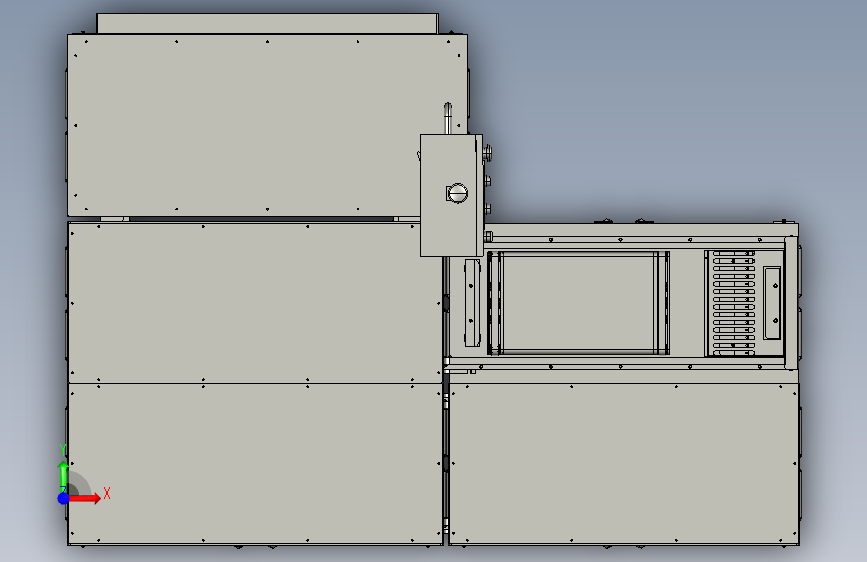Click the blue Z axis origin dot
Viewport: 867px width, 562px height.
[63, 498]
